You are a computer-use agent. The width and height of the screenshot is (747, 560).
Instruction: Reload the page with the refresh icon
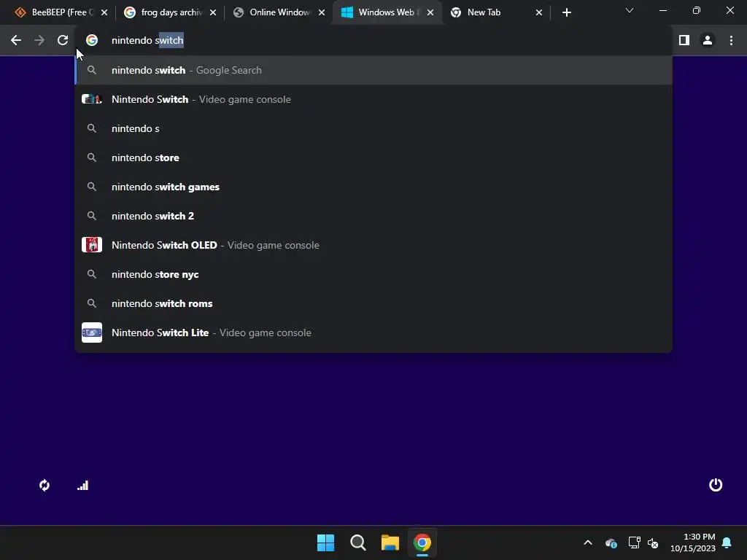[63, 41]
